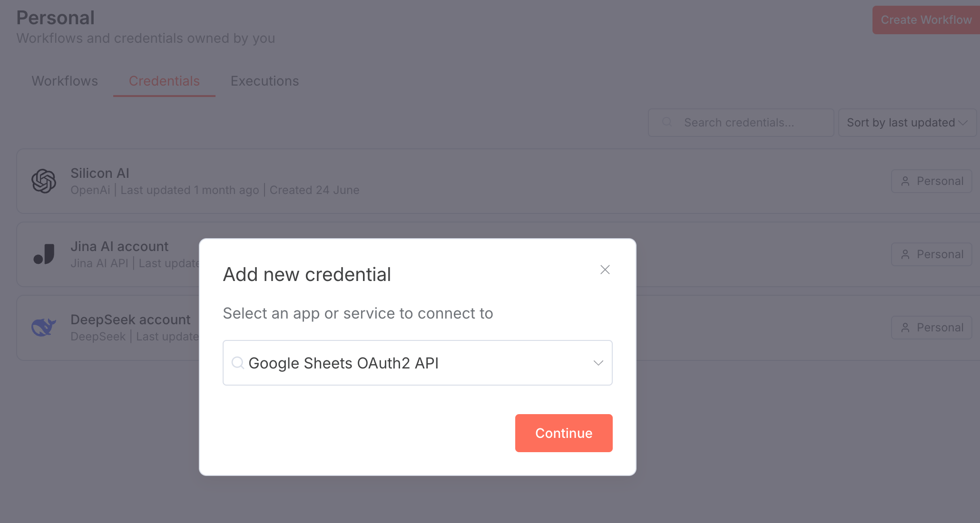The height and width of the screenshot is (523, 980).
Task: Click the person icon on Silicon AI's Personal badge
Action: [x=905, y=181]
